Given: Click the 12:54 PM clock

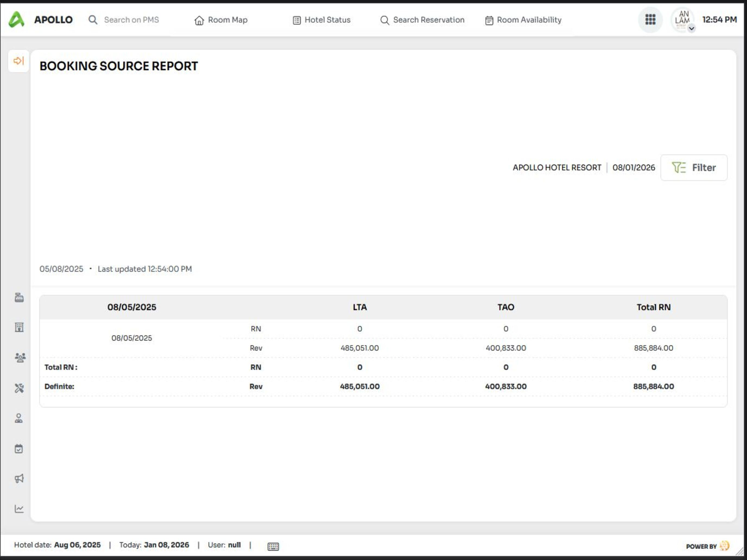Looking at the screenshot, I should tap(719, 20).
